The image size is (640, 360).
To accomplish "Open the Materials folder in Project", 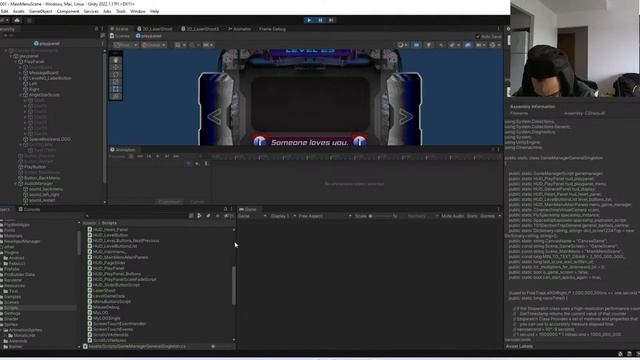I will pos(13,236).
